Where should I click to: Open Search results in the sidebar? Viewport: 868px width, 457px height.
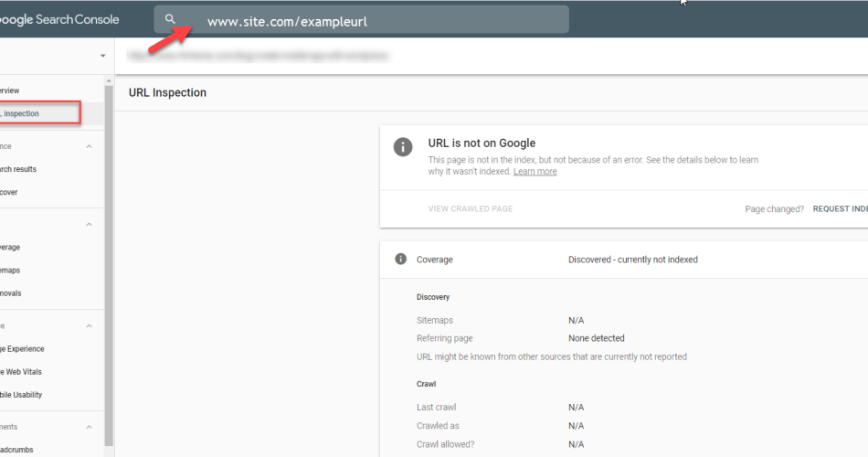pos(18,169)
